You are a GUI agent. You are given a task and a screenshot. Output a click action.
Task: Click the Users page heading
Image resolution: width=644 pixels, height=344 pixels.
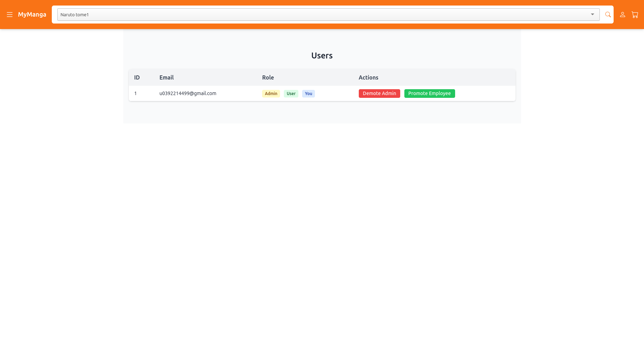322,56
